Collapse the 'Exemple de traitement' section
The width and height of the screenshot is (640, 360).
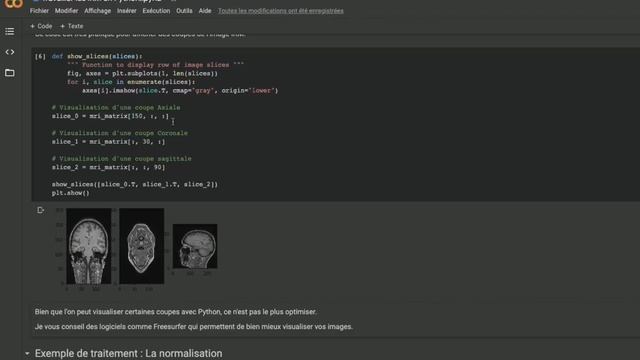coord(27,353)
